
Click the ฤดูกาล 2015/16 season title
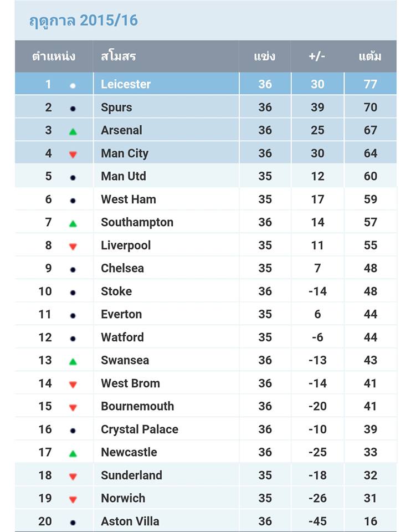point(84,21)
